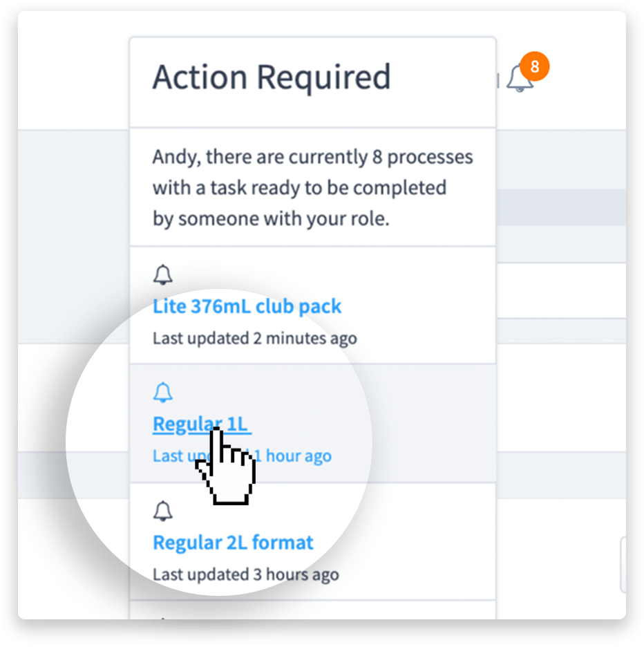Click the "Last updated 3 hours ago" timestamp
The width and height of the screenshot is (644, 647).
coord(245,574)
